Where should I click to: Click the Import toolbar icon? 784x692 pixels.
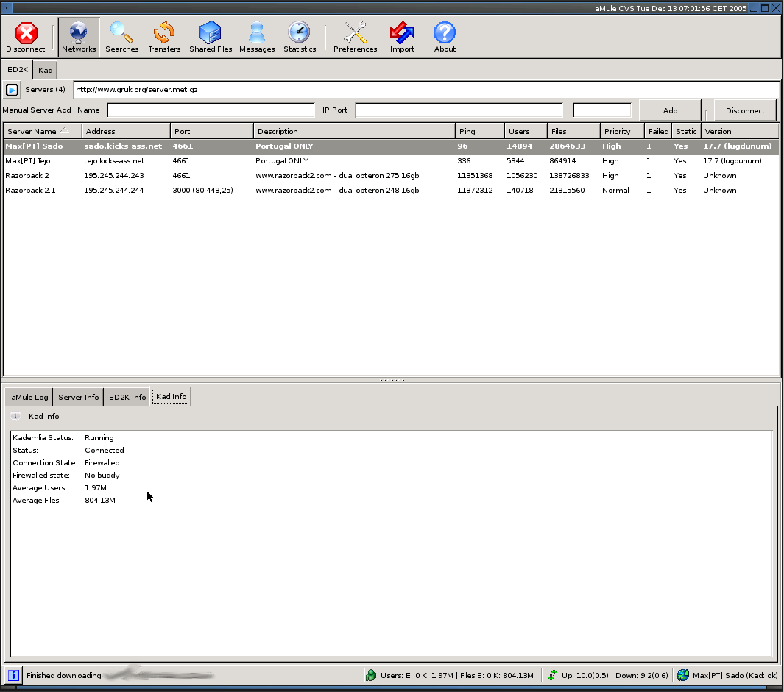(x=402, y=37)
